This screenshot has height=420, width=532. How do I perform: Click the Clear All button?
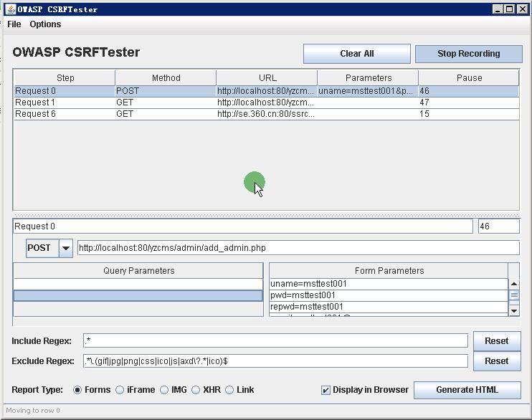357,54
